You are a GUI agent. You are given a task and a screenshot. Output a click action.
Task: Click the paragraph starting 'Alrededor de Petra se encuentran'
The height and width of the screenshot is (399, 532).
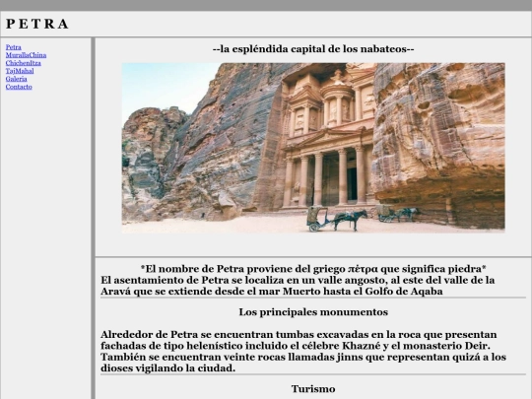pos(303,351)
